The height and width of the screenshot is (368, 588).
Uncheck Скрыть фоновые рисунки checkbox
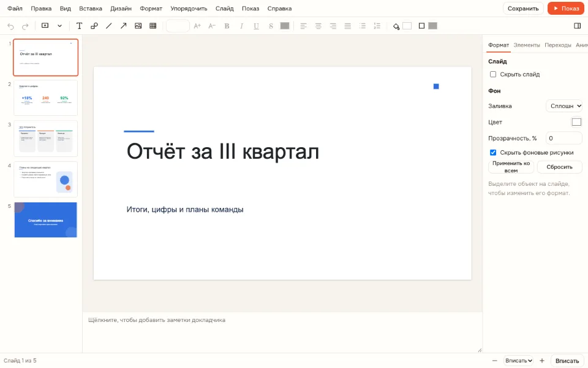(493, 153)
